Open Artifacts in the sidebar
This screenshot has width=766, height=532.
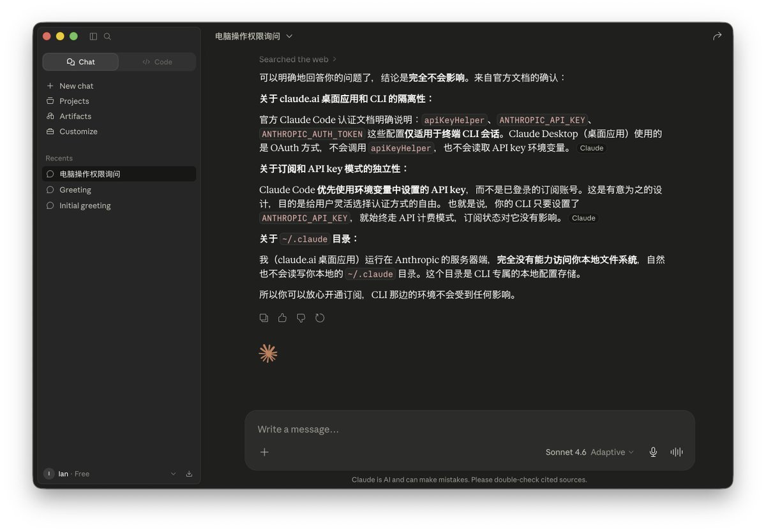click(119, 116)
